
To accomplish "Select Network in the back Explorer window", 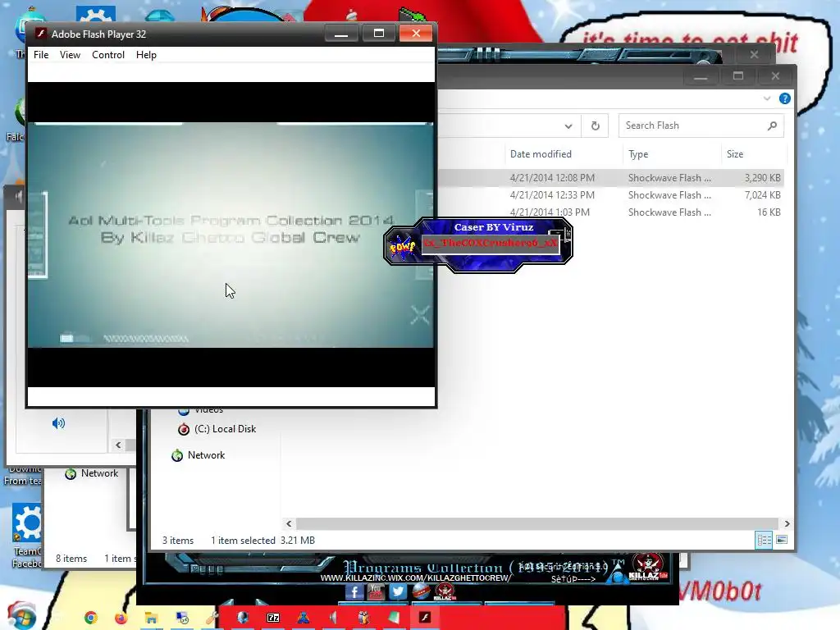I will coord(99,473).
